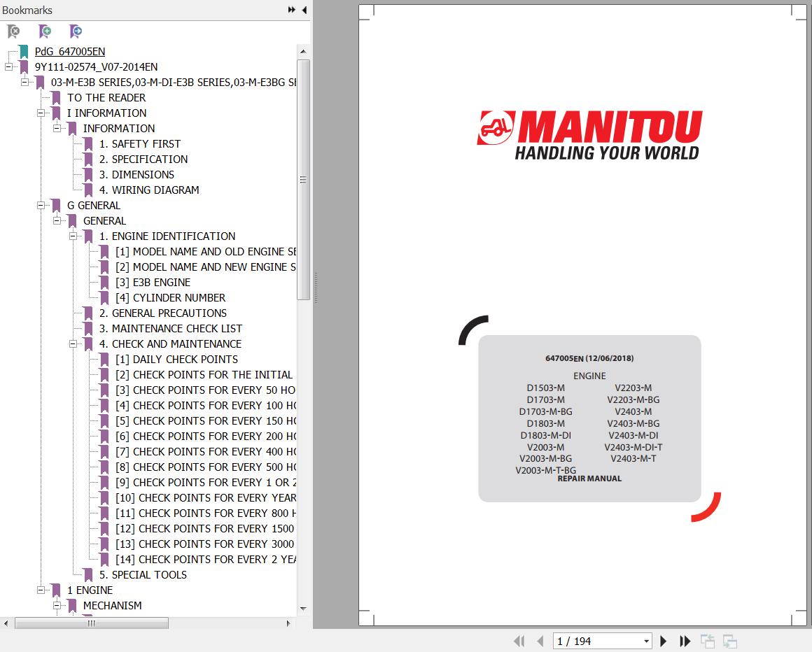812x652 pixels.
Task: Click the bookmark icon beside PdG_647005EN
Action: pos(24,51)
